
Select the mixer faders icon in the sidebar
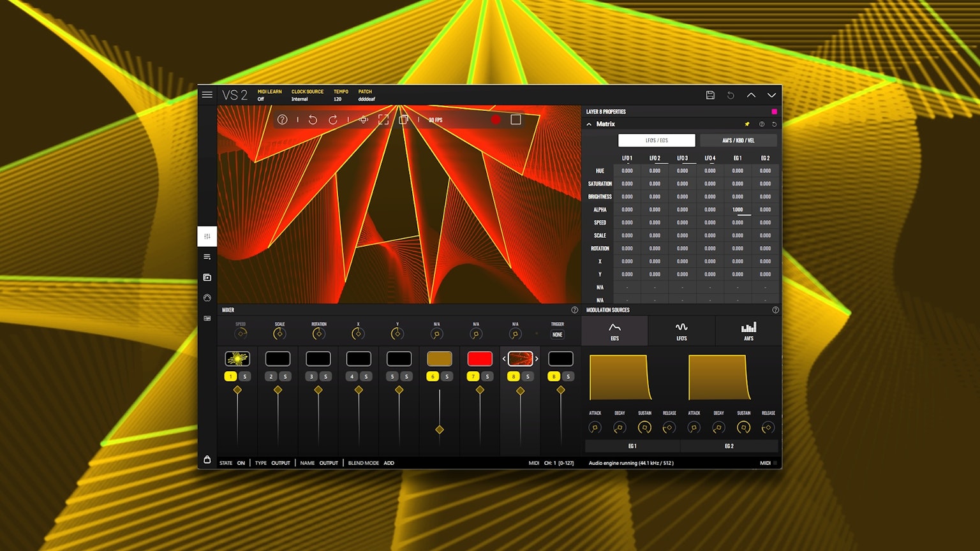click(x=207, y=236)
